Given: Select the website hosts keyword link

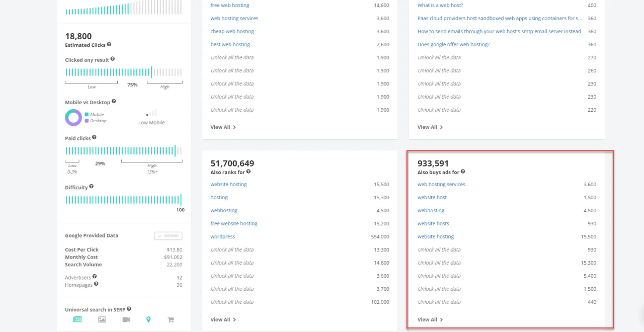Looking at the screenshot, I should [433, 223].
